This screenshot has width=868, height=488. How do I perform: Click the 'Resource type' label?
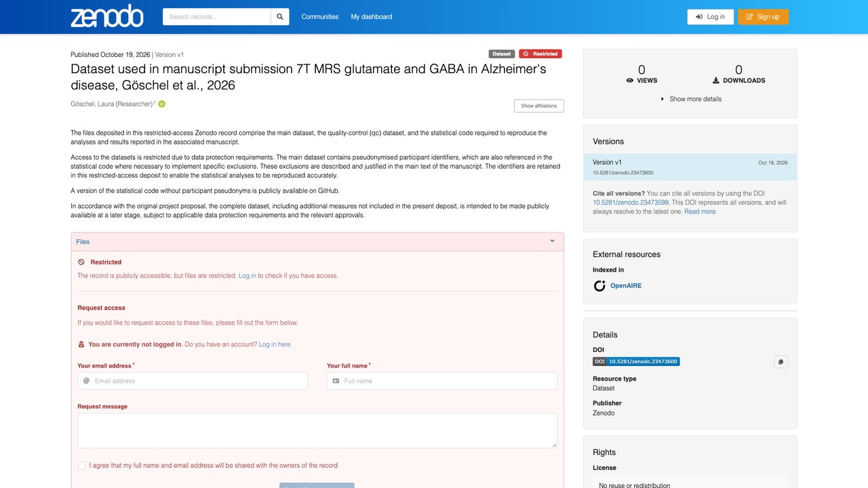click(x=614, y=379)
